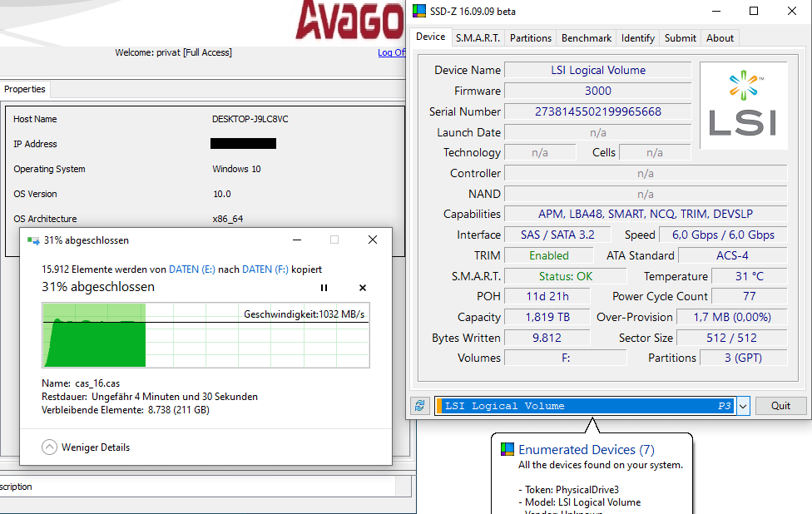Close the SSD-Z window
Screen dimensions: 812x514
tap(792, 11)
